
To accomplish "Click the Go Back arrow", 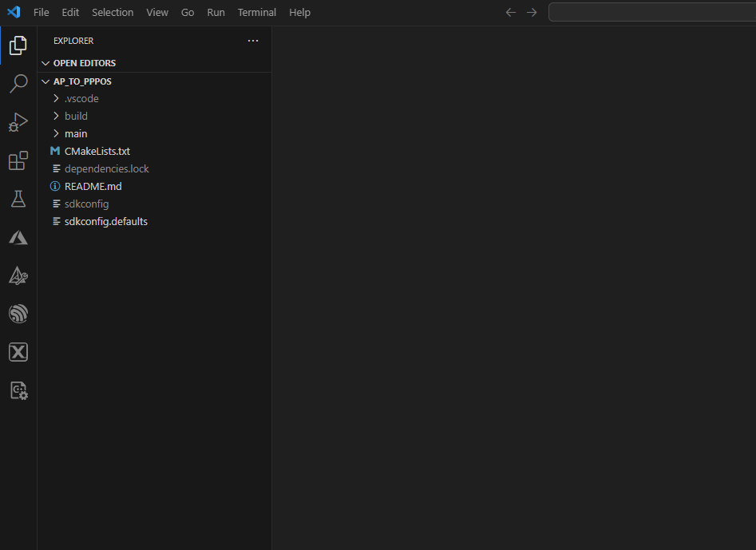I will 511,13.
